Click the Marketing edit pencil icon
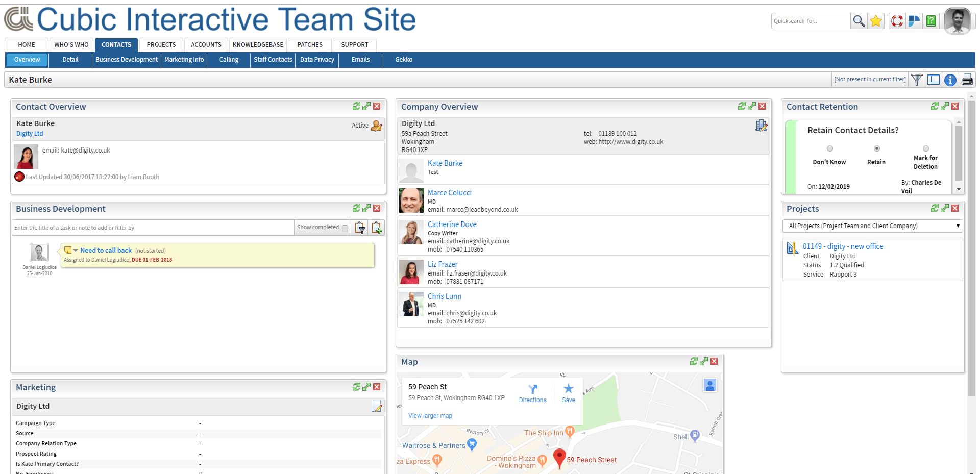Screen dimensions: 980x474 [377, 407]
